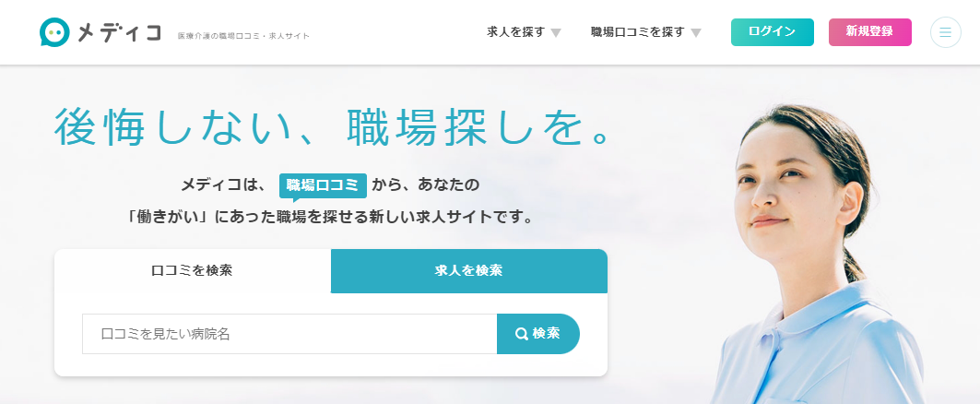This screenshot has width=980, height=404.
Task: Focus the 口コミを見たい病院名 search field
Action: coord(289,334)
